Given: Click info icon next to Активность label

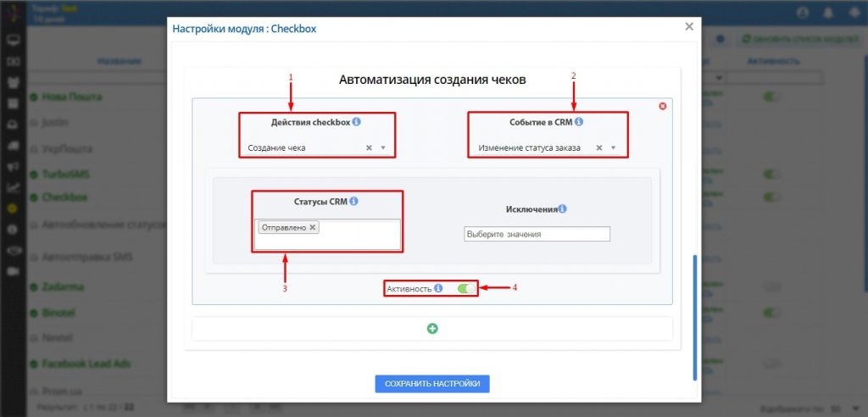Looking at the screenshot, I should [438, 288].
